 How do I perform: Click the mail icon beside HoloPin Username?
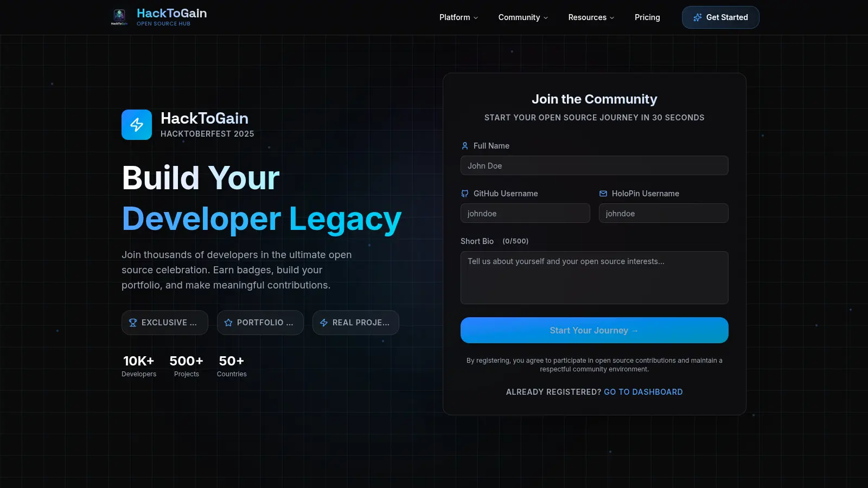click(603, 194)
